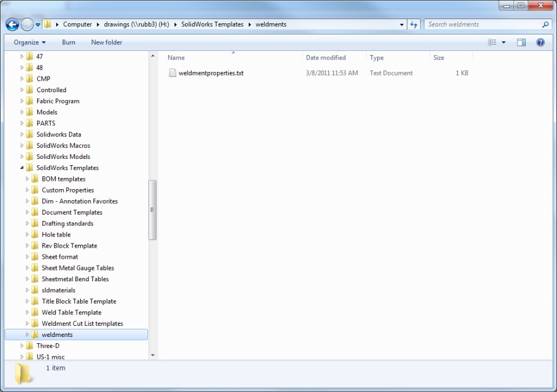Click the Back navigation arrow button
557x392 pixels.
click(12, 24)
